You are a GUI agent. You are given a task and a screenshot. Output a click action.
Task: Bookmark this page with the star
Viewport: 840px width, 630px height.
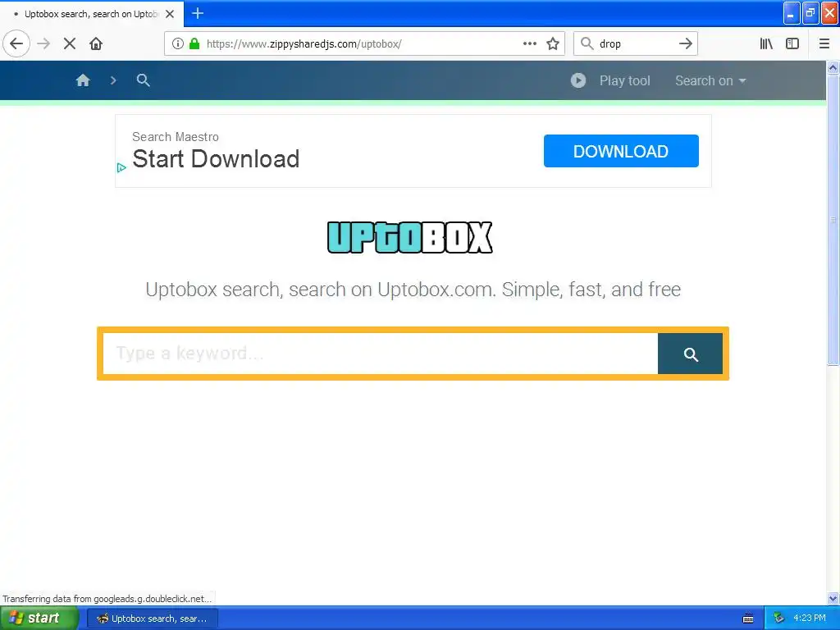[553, 43]
